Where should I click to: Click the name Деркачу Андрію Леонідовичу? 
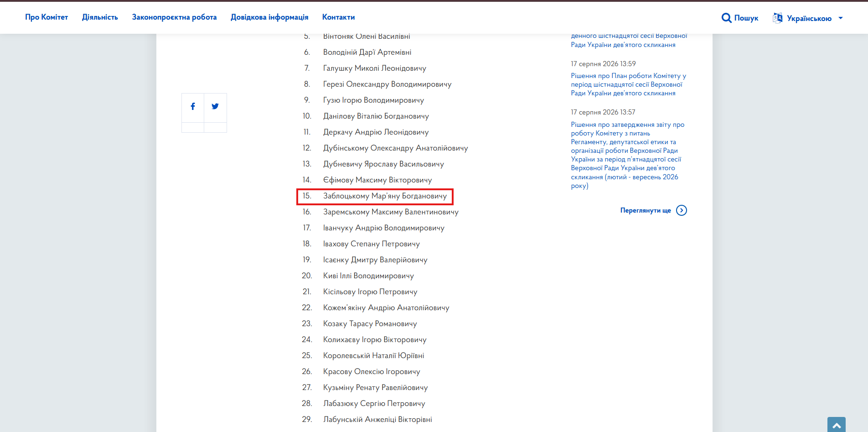tap(376, 132)
